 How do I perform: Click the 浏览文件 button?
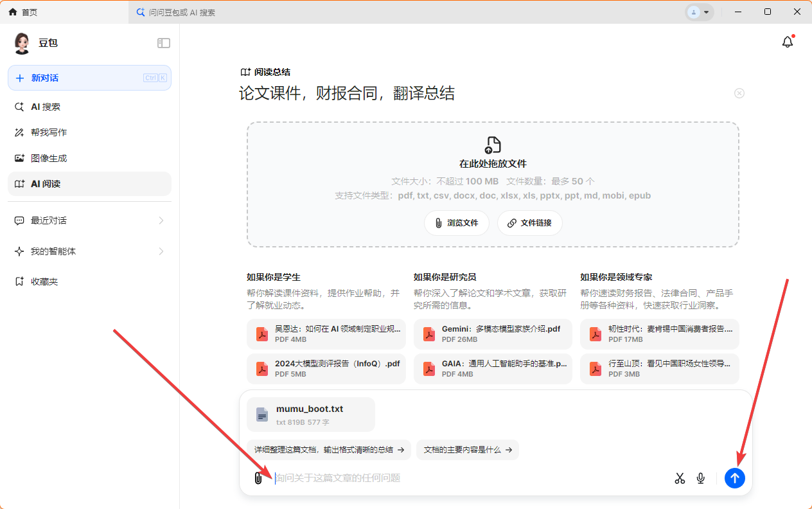457,223
